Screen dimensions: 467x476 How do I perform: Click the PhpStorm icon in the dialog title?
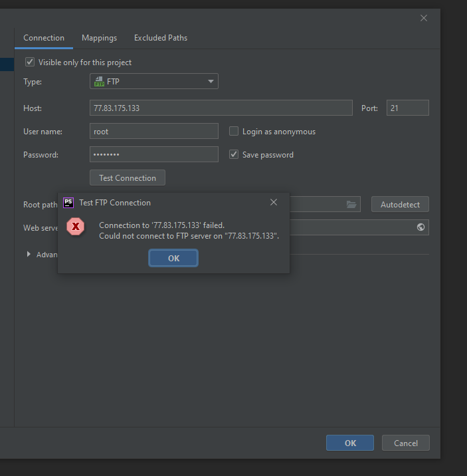click(68, 203)
